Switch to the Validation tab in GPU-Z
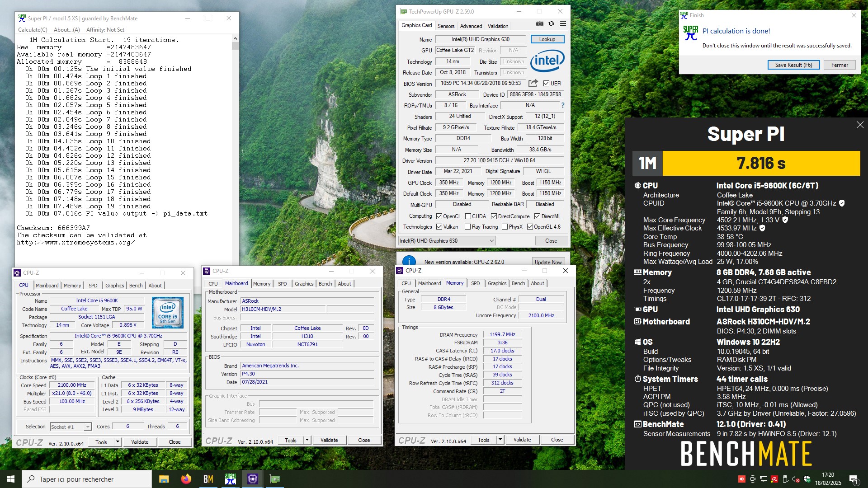Image resolution: width=868 pixels, height=488 pixels. coord(498,26)
